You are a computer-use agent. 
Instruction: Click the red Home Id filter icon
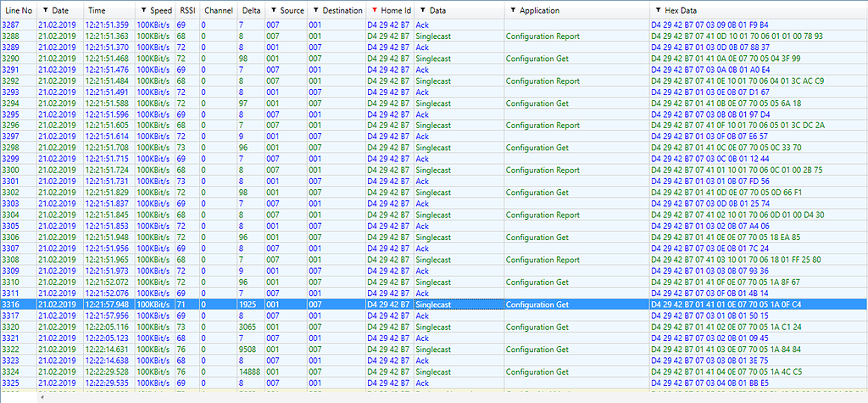coord(374,10)
